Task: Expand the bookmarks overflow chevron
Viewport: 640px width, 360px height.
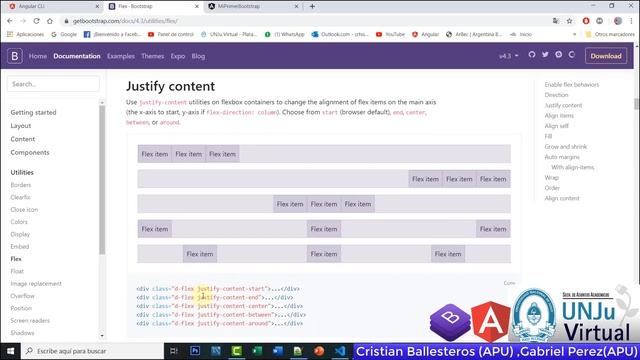Action: (x=575, y=34)
